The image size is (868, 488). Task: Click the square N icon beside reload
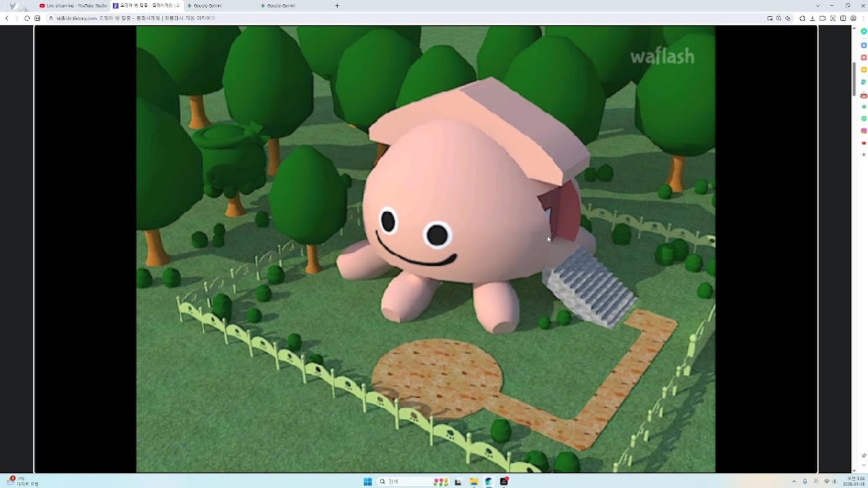pyautogui.click(x=37, y=18)
